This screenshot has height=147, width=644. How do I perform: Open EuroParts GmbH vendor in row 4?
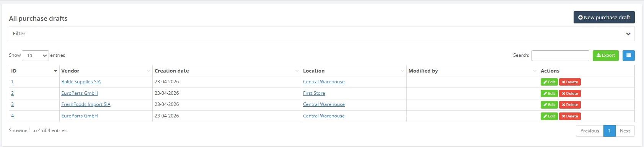80,116
